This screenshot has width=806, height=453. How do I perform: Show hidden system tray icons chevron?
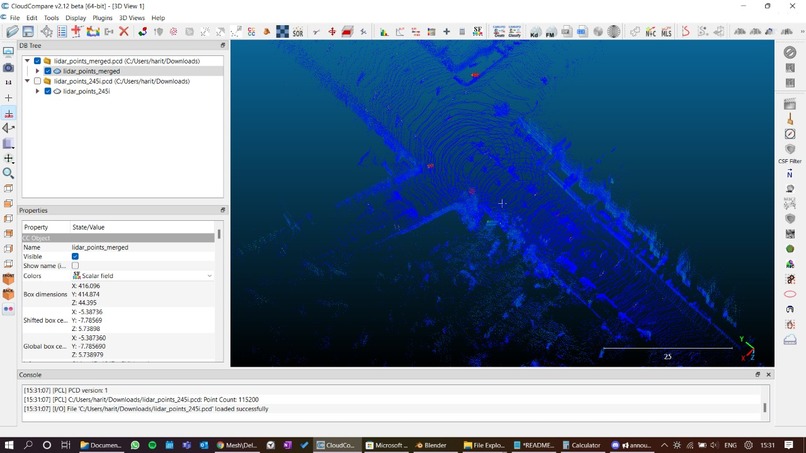pyautogui.click(x=664, y=445)
